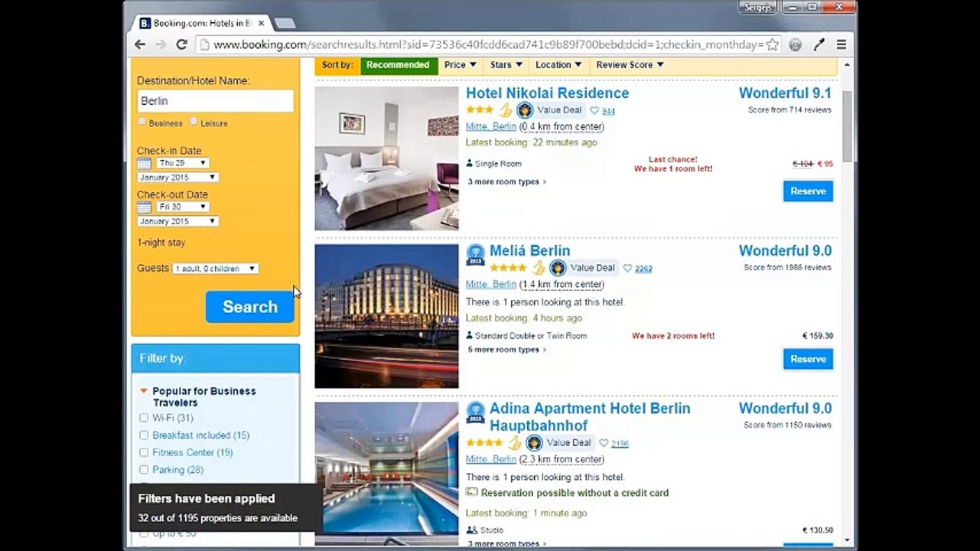
Task: Edit the Destination field containing Berlin
Action: (215, 101)
